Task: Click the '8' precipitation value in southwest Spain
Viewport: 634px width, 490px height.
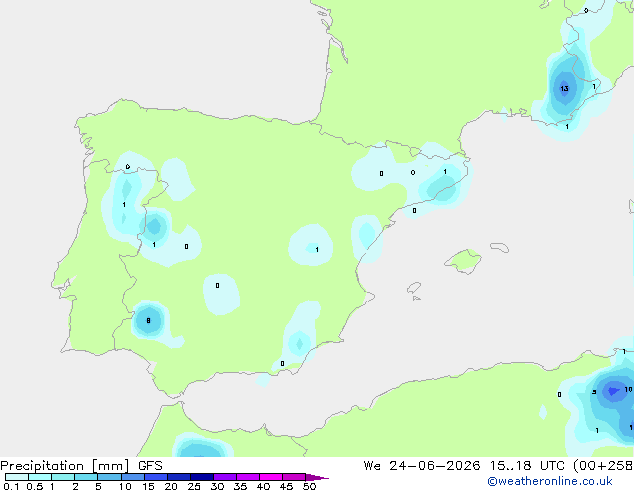Action: [x=148, y=321]
